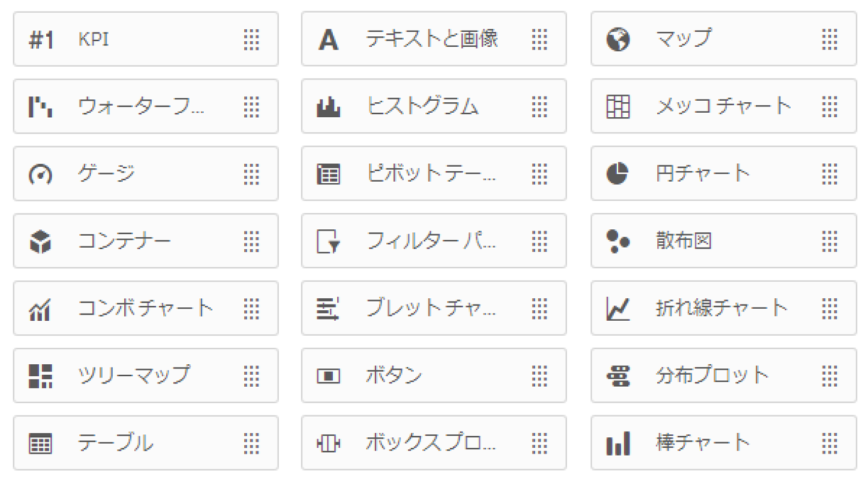Click the 散布図 (Scatter plot) icon
Screen dimensions: 868x477
point(619,241)
